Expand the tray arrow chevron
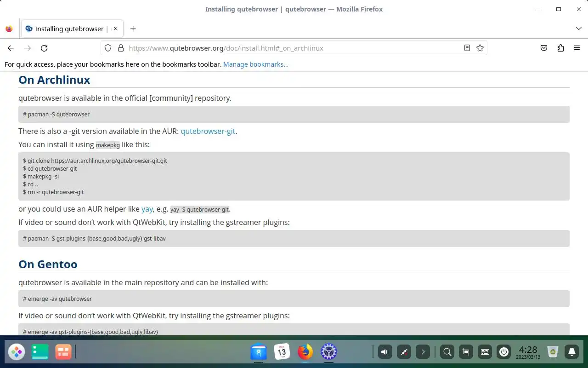The image size is (588, 368). tap(423, 352)
